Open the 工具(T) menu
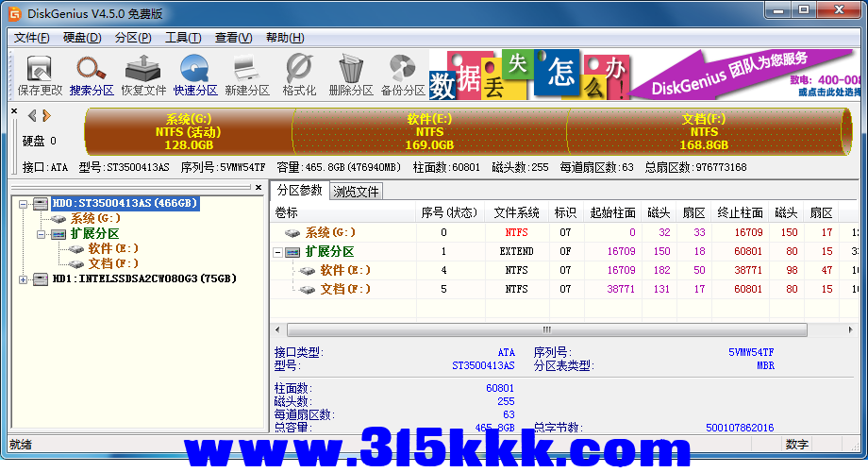This screenshot has width=868, height=472. tap(183, 38)
